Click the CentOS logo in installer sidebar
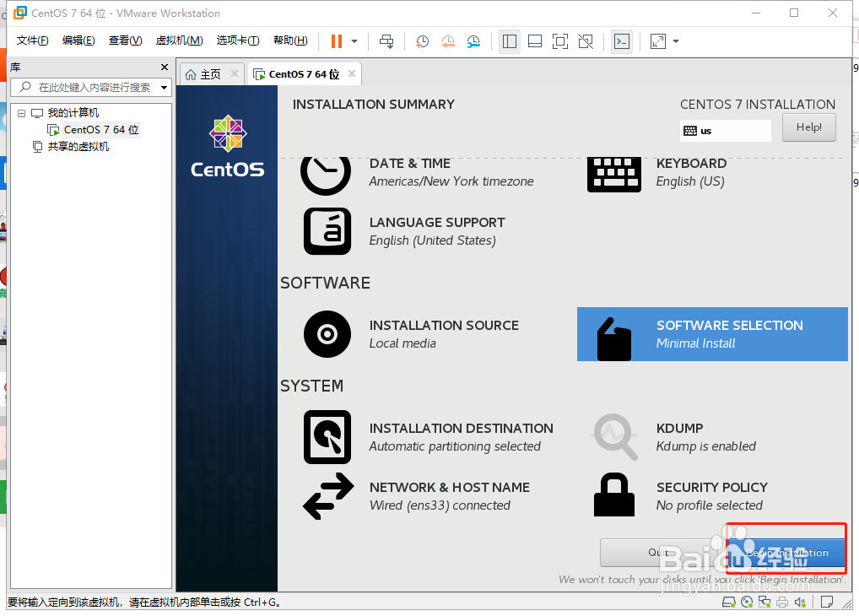This screenshot has height=616, width=859. pyautogui.click(x=227, y=146)
